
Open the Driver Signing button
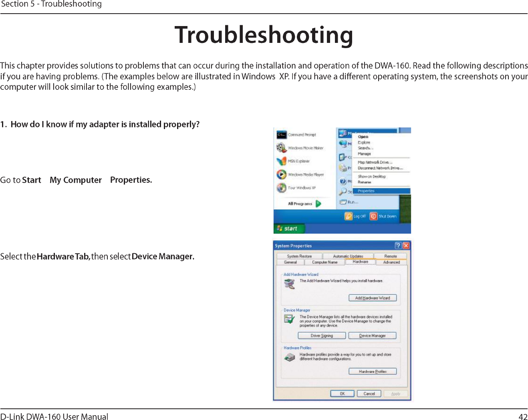coord(322,335)
